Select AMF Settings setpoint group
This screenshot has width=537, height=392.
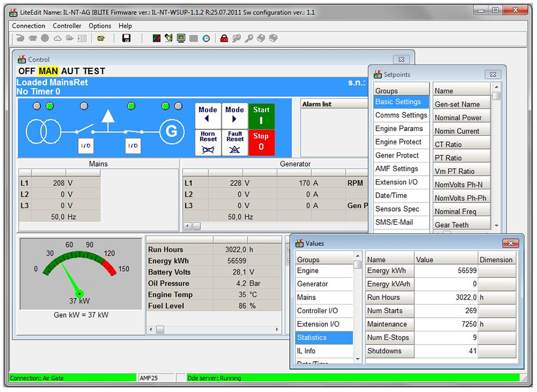[x=397, y=169]
